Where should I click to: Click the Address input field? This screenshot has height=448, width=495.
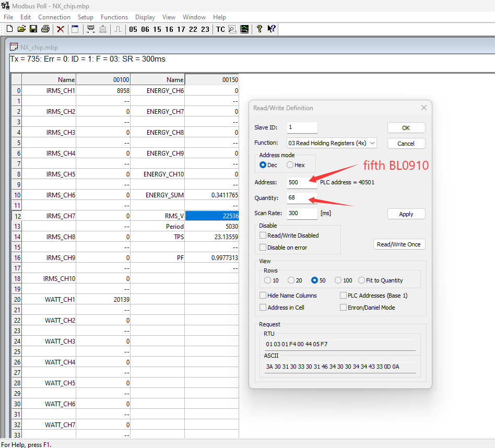click(x=302, y=182)
